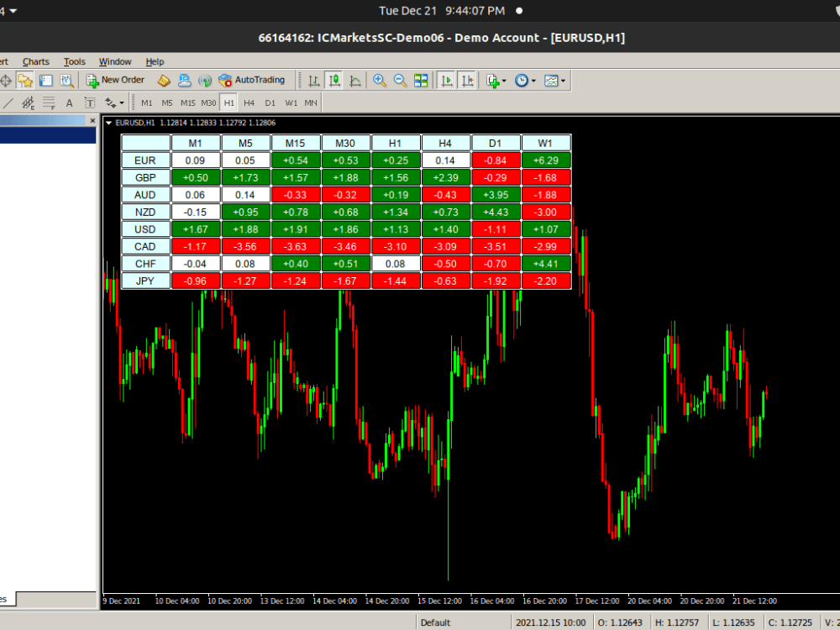Tile chart windows icon

(421, 81)
